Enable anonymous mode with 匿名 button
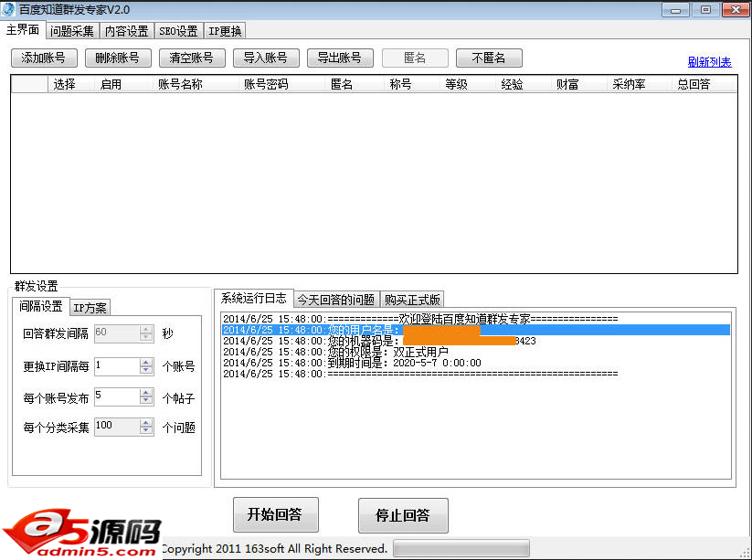 pos(413,58)
